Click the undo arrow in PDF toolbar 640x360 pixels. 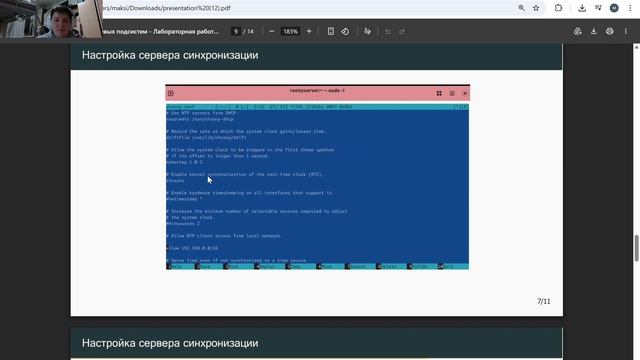pyautogui.click(x=388, y=31)
